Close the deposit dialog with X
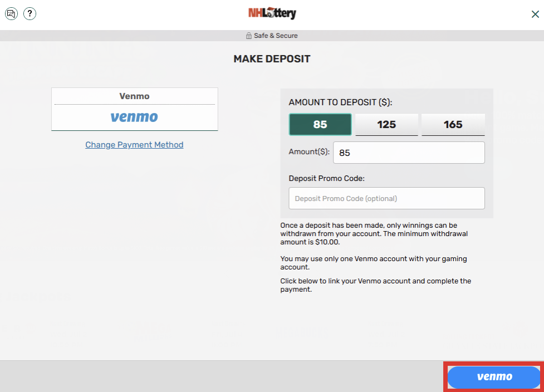 pyautogui.click(x=535, y=14)
